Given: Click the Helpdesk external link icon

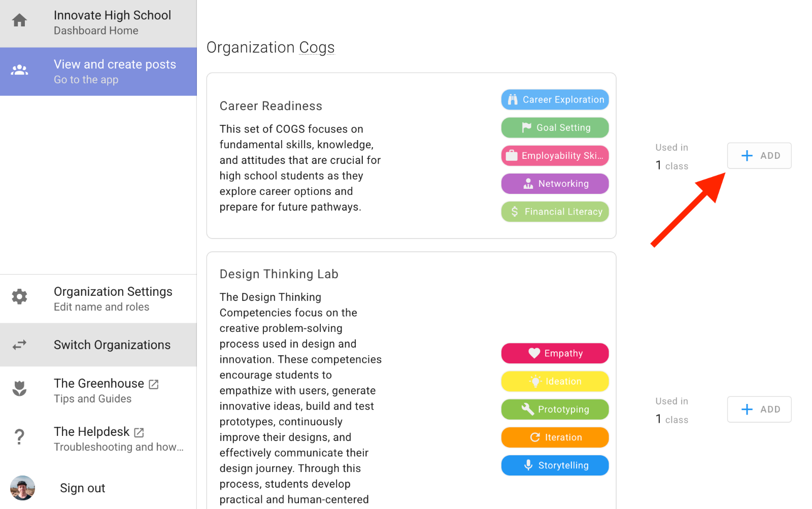Looking at the screenshot, I should coord(139,432).
